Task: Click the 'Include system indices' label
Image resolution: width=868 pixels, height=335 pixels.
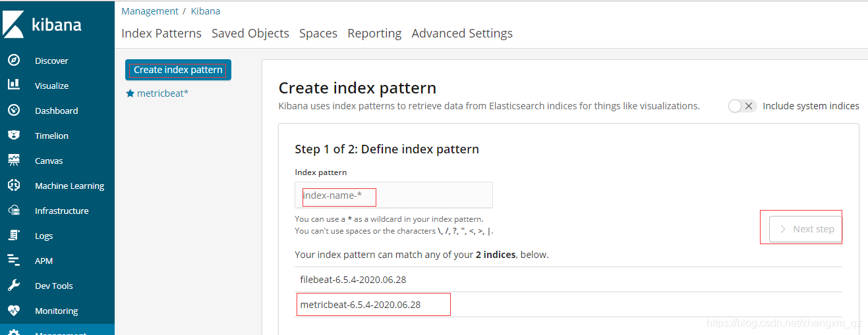Action: [x=811, y=106]
